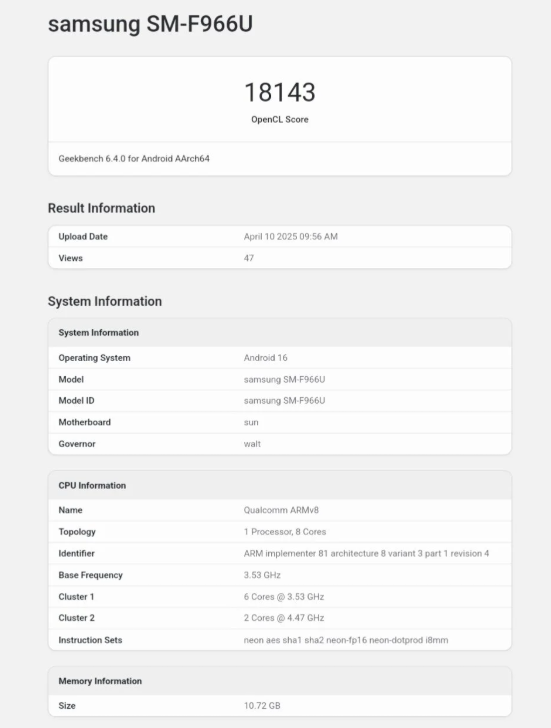Click the Model value samsung SM-F966U

click(x=285, y=379)
